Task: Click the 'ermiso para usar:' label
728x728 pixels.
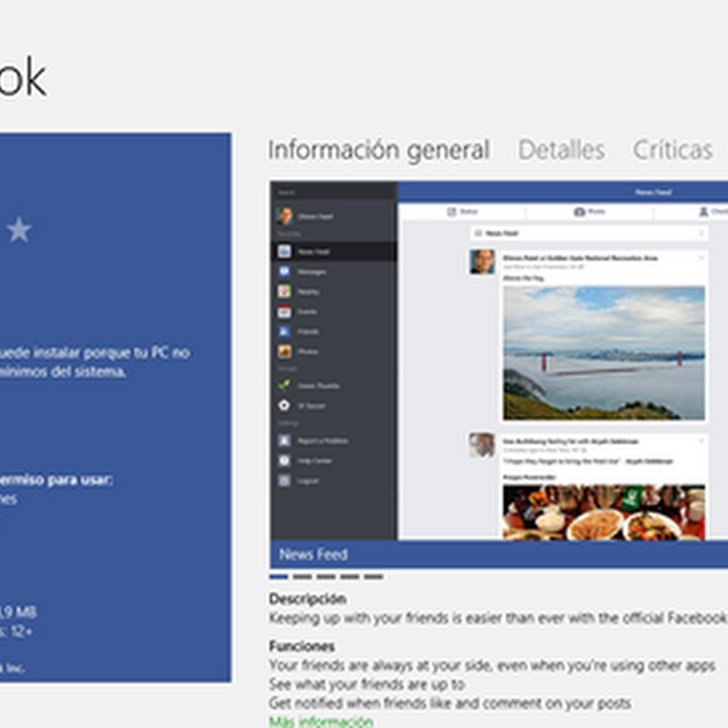Action: (56, 480)
